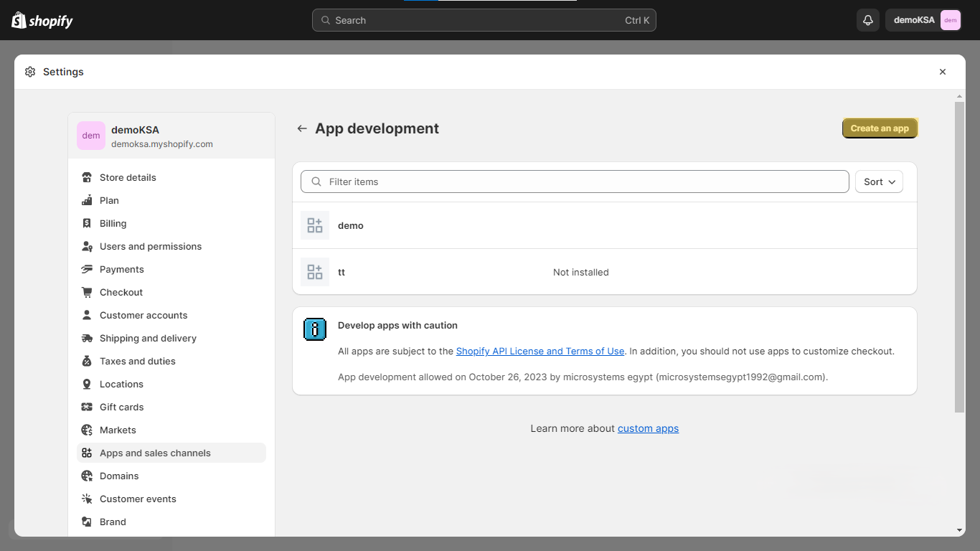Open the Shopify API License and Terms link
The image size is (980, 551).
pyautogui.click(x=540, y=351)
